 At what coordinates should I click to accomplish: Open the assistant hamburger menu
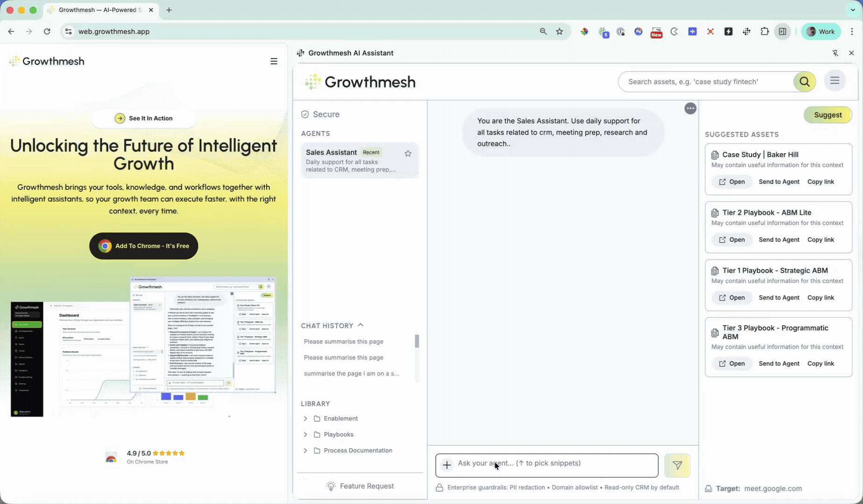[835, 81]
